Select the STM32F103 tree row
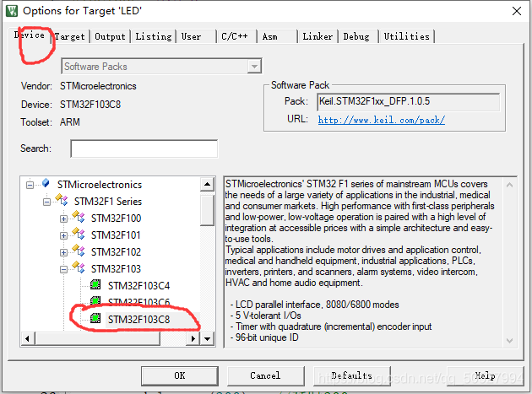Viewport: 532px width, 394px height. (116, 269)
